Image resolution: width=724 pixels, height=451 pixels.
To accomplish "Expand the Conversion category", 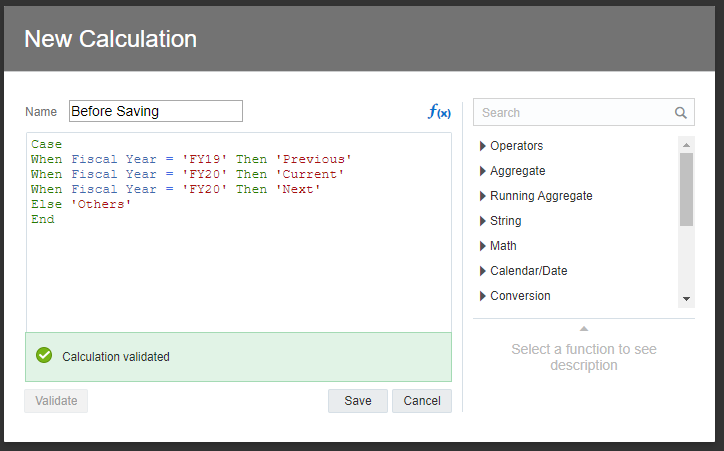I will tap(483, 295).
